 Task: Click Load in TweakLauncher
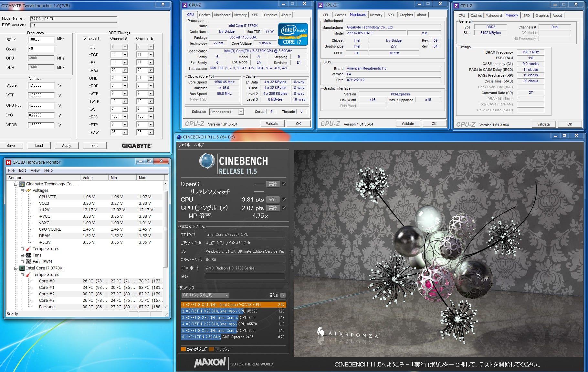point(39,146)
